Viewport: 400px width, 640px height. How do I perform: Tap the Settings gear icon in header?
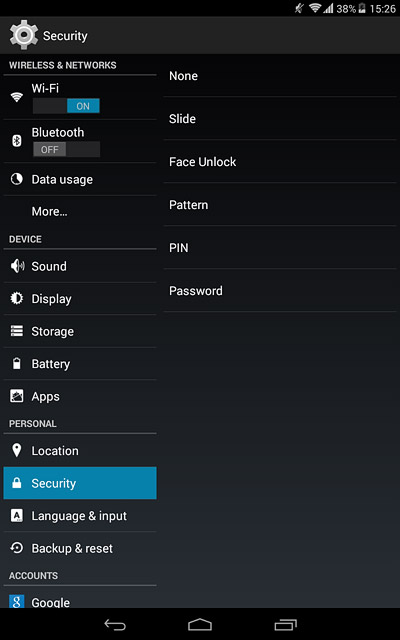point(24,35)
